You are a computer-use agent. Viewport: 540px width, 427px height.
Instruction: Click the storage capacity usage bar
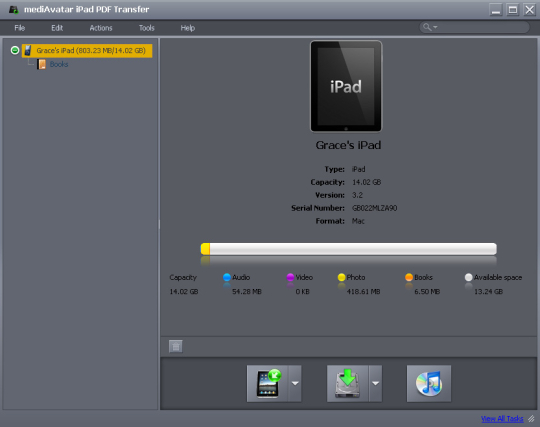(x=349, y=249)
